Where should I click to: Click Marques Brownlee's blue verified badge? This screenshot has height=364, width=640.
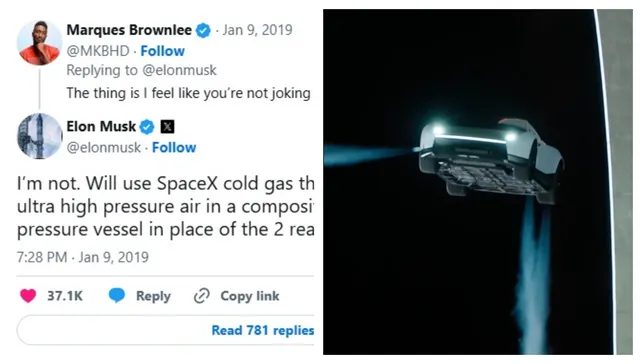point(203,31)
